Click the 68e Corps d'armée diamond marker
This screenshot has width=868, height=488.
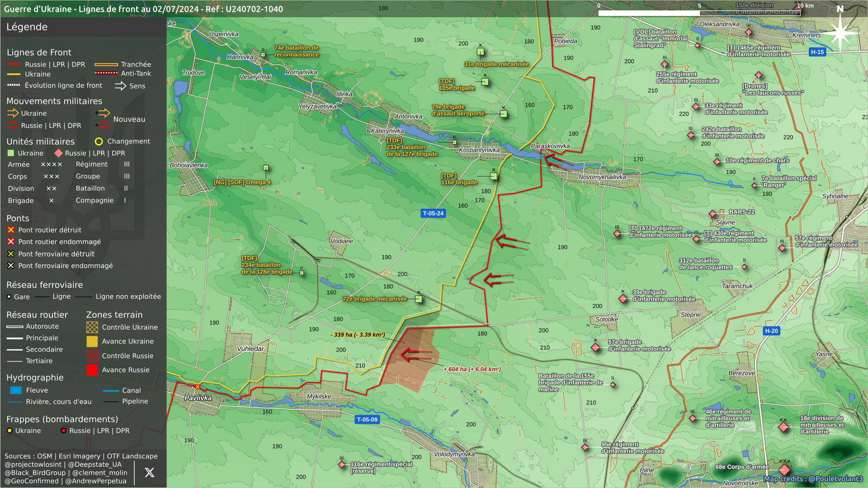pos(784,470)
